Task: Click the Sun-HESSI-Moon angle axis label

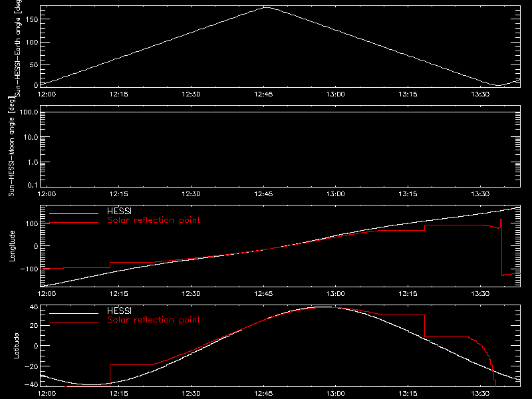Action: pos(11,146)
